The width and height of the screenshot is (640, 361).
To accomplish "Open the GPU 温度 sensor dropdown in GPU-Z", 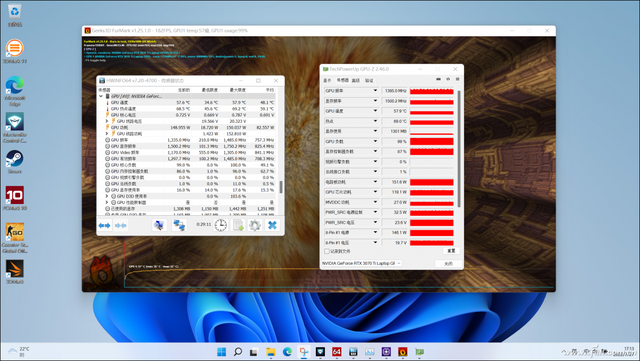I will pyautogui.click(x=375, y=111).
